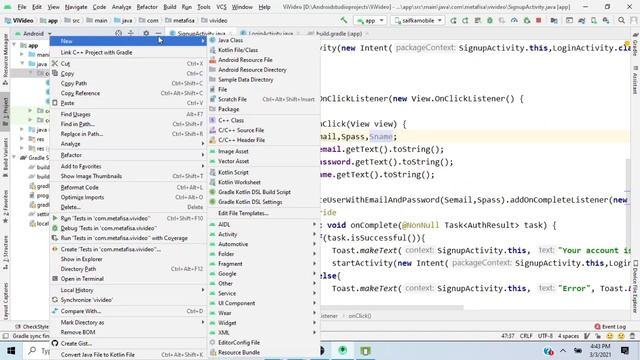
Task: Open Windows notification center icon
Action: [x=624, y=351]
